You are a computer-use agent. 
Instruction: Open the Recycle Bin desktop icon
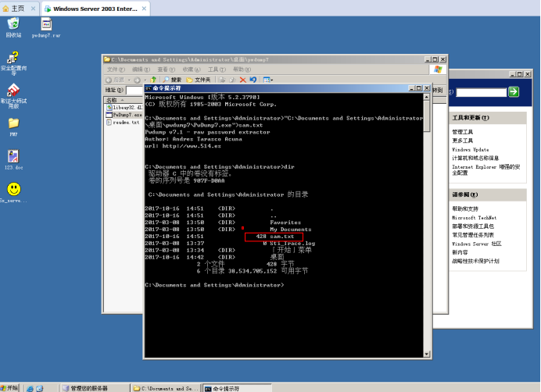(13, 27)
